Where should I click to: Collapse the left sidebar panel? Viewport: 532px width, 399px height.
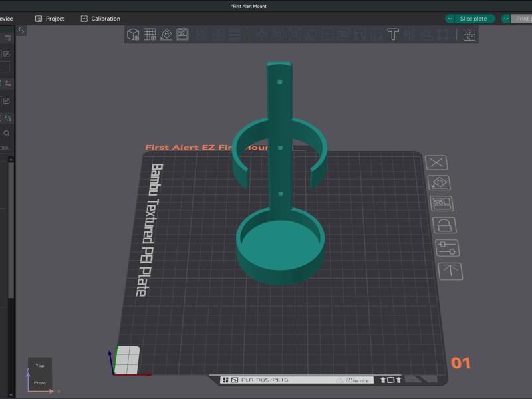(x=21, y=31)
